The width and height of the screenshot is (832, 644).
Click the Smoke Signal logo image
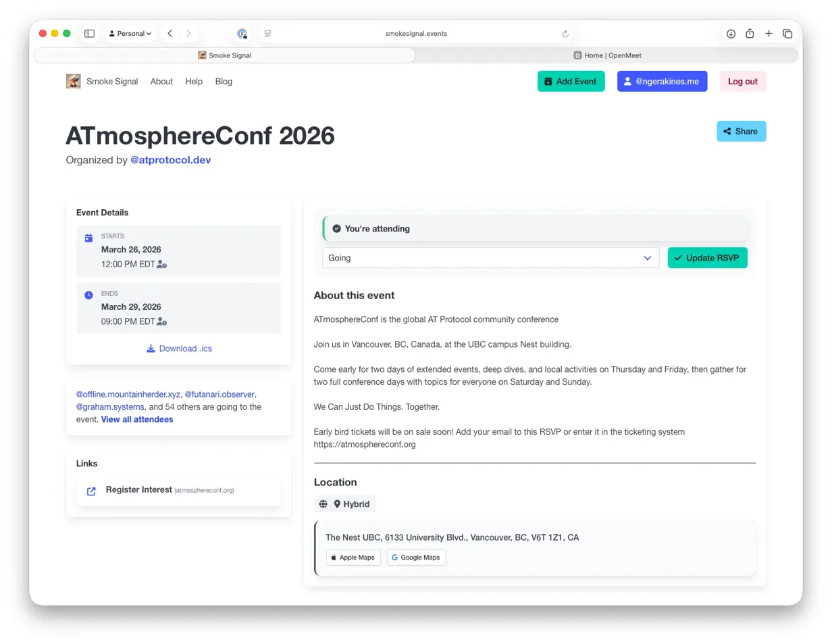click(x=74, y=82)
